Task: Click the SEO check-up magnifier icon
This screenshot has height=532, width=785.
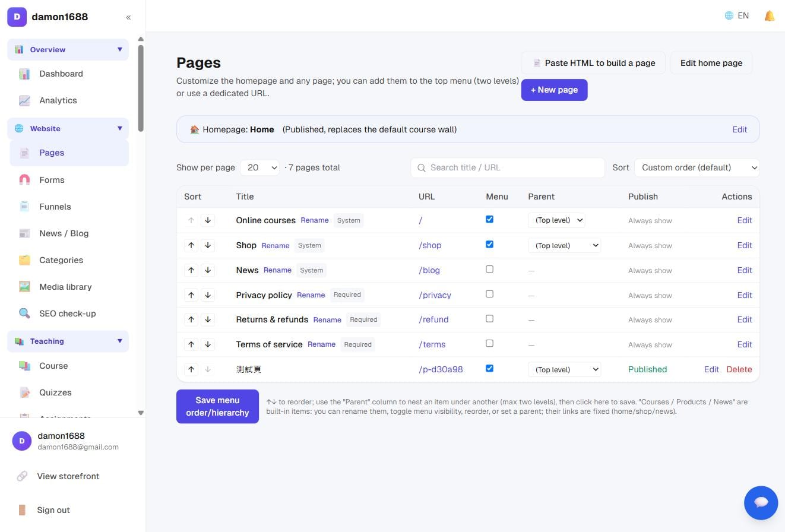Action: point(24,313)
